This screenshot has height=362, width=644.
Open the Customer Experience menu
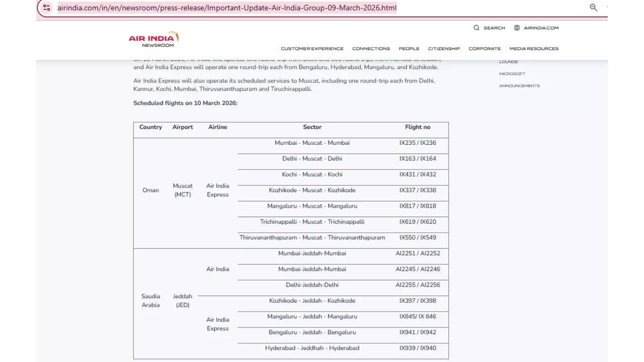point(312,49)
